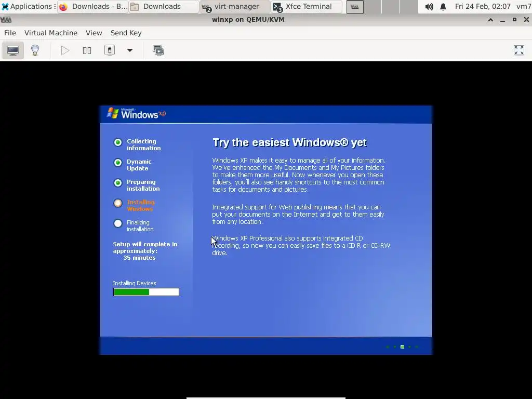Close the winxp on QEMU/KVM window
This screenshot has height=399, width=532.
click(526, 20)
